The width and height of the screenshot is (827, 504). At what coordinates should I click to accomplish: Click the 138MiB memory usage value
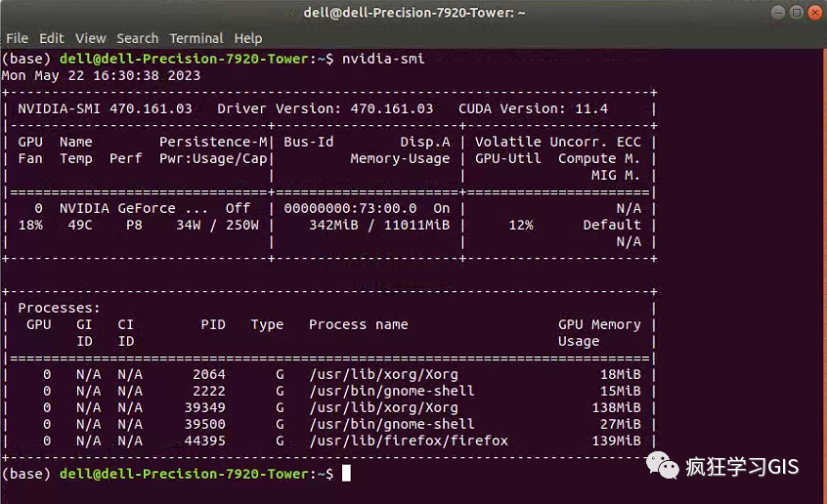click(616, 407)
